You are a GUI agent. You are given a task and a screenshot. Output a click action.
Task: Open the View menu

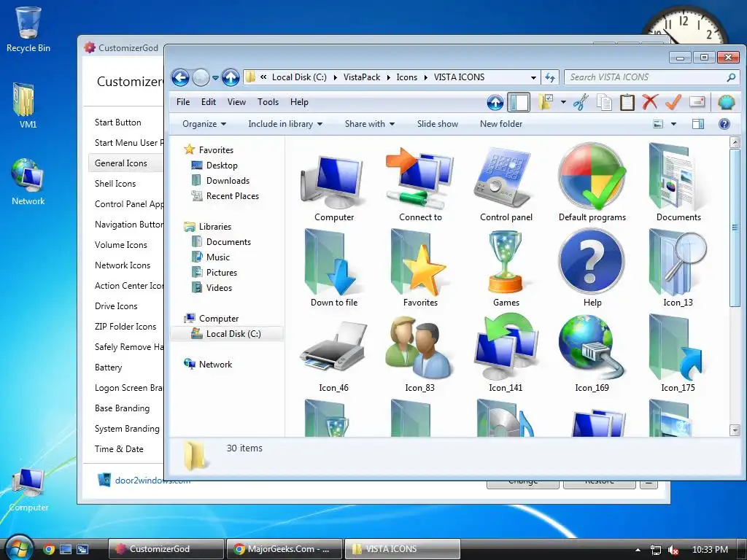[236, 102]
